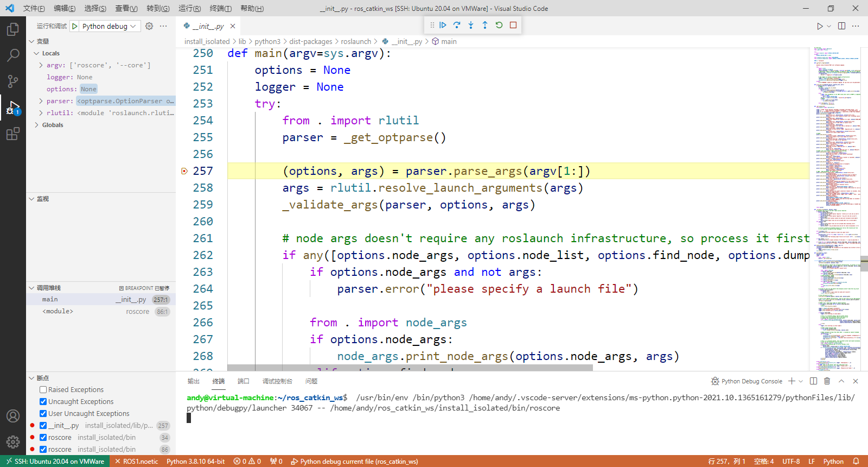This screenshot has height=467, width=868.
Task: Disable the __init__.py line 257 breakpoint
Action: point(43,426)
